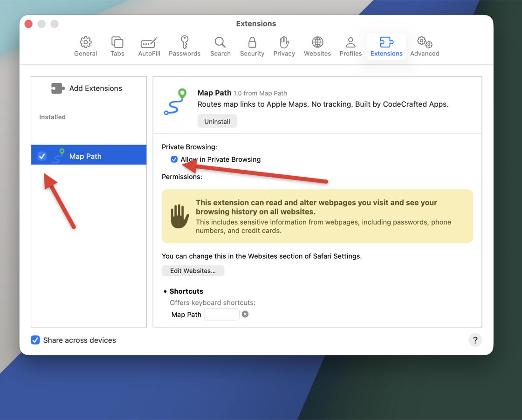Click the 'Installed' section label

point(52,117)
